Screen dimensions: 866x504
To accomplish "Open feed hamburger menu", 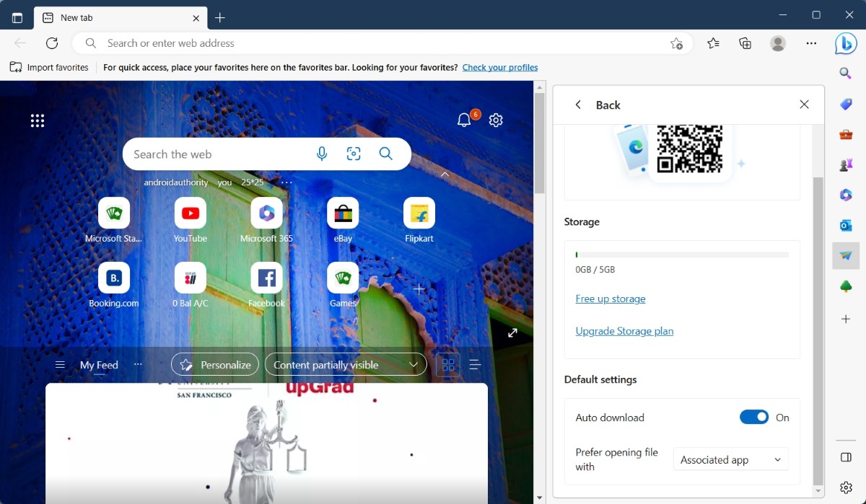I will pos(60,365).
